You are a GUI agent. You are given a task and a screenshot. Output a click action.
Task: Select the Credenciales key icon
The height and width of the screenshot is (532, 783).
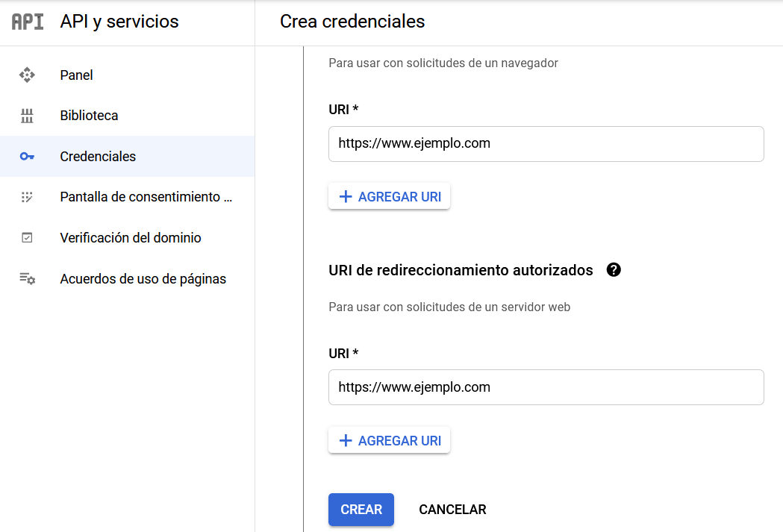click(x=28, y=156)
